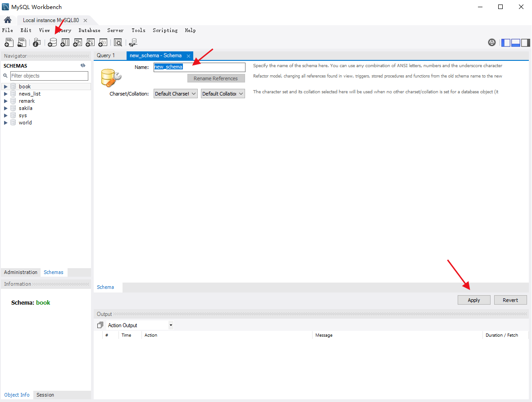This screenshot has width=532, height=402.
Task: Click the Revert button
Action: click(x=510, y=300)
